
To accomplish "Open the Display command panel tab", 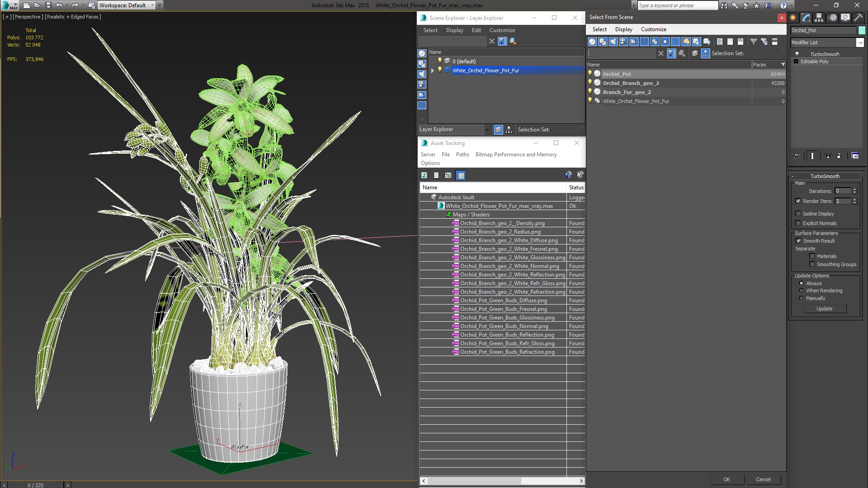I will tap(845, 18).
